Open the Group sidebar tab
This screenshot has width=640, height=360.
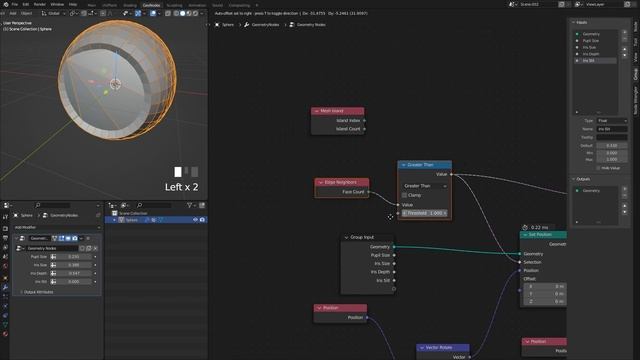[x=636, y=74]
